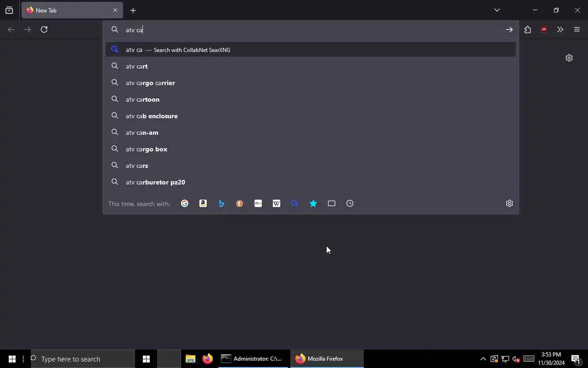This screenshot has width=588, height=368.
Task: Choose the "atv cart" suggestion
Action: click(x=311, y=66)
